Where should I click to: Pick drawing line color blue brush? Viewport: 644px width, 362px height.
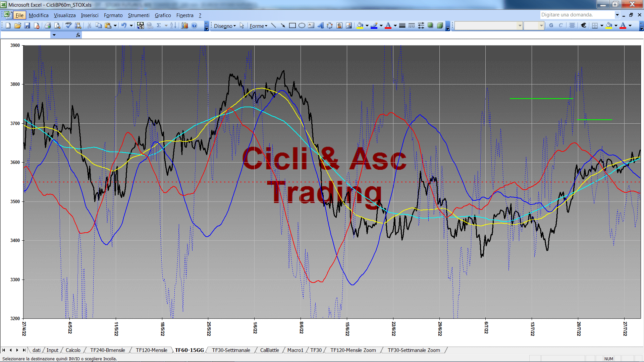(374, 25)
